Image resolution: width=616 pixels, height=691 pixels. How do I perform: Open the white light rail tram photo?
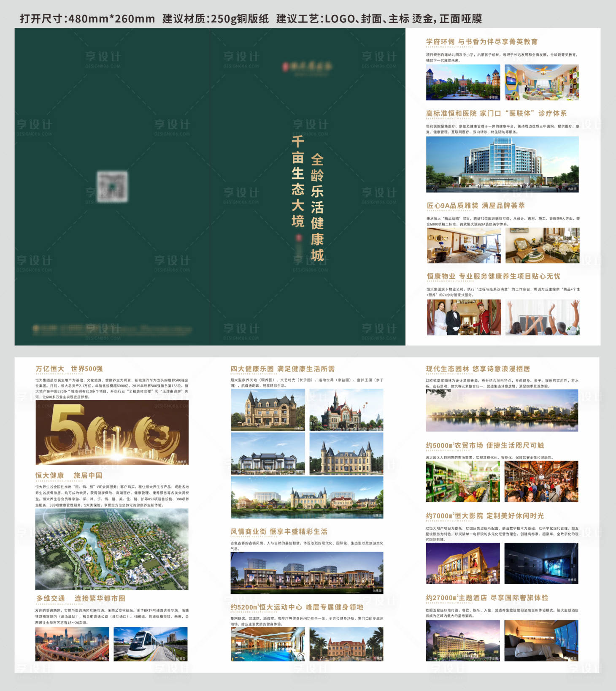[x=151, y=644]
